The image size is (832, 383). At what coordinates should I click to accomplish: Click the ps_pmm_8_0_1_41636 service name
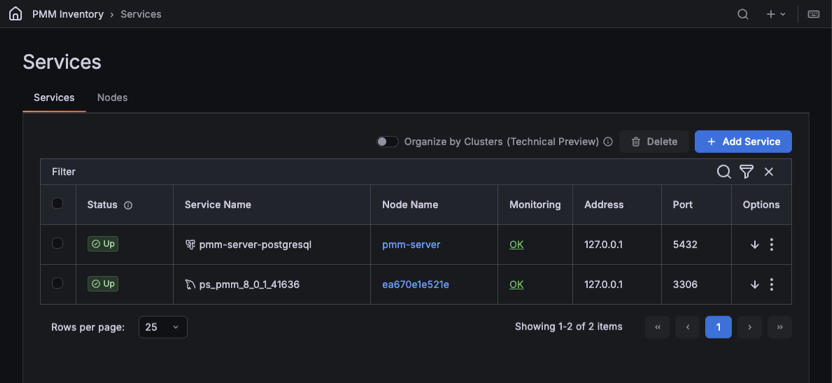coord(249,284)
